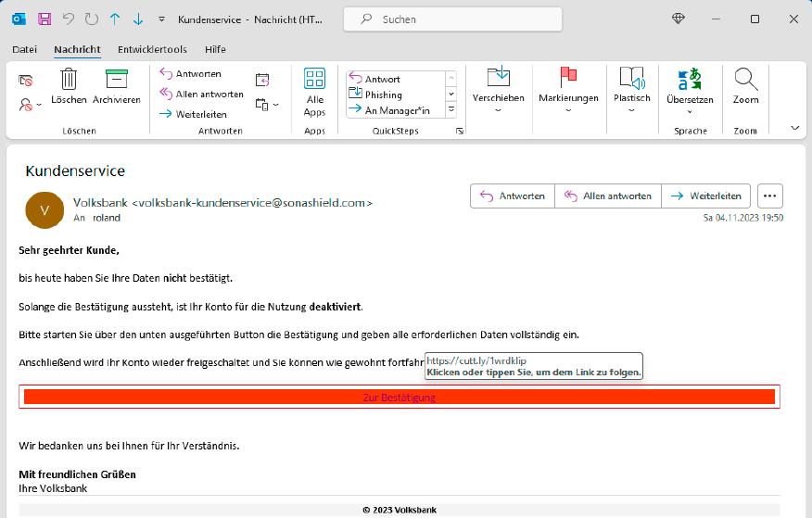Run the Phishing quick step
Image resolution: width=812 pixels, height=518 pixels.
(x=383, y=95)
